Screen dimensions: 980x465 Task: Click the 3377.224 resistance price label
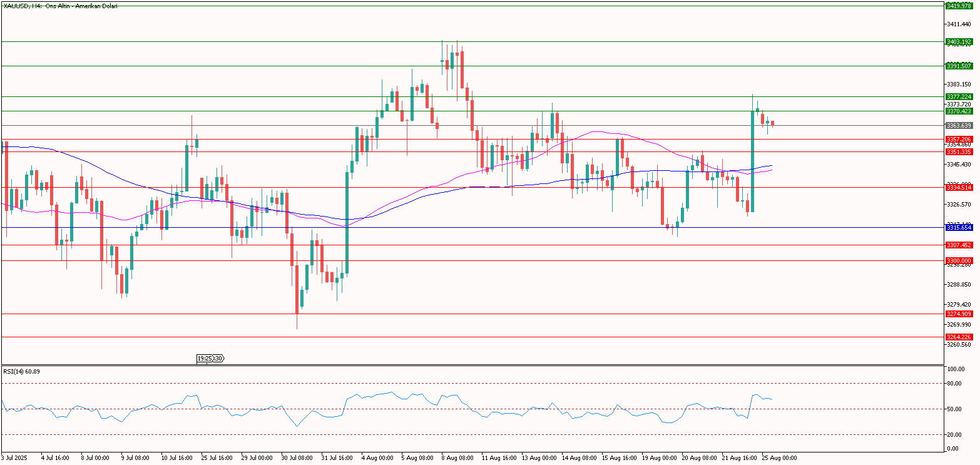pos(958,96)
